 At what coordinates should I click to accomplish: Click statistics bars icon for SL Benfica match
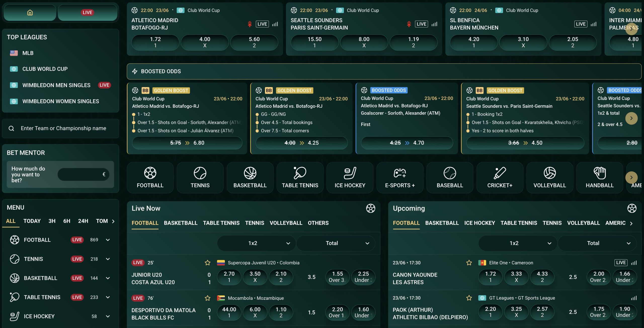tap(594, 24)
